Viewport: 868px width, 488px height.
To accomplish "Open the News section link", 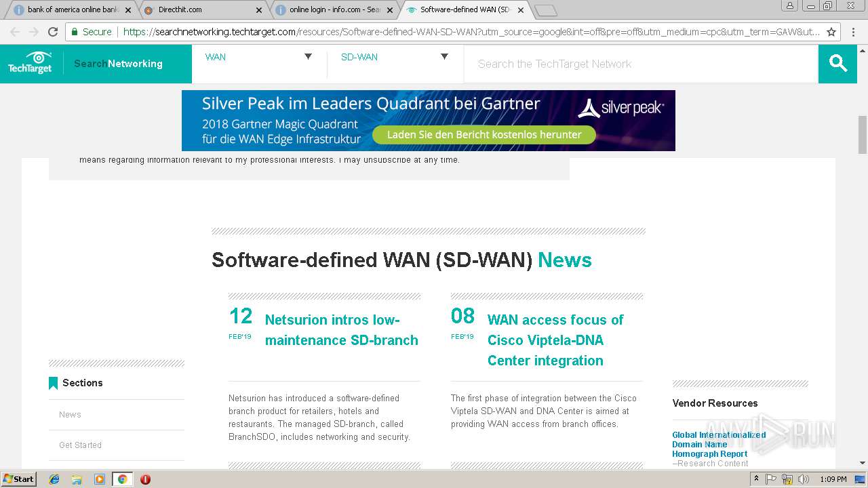I will pos(70,415).
